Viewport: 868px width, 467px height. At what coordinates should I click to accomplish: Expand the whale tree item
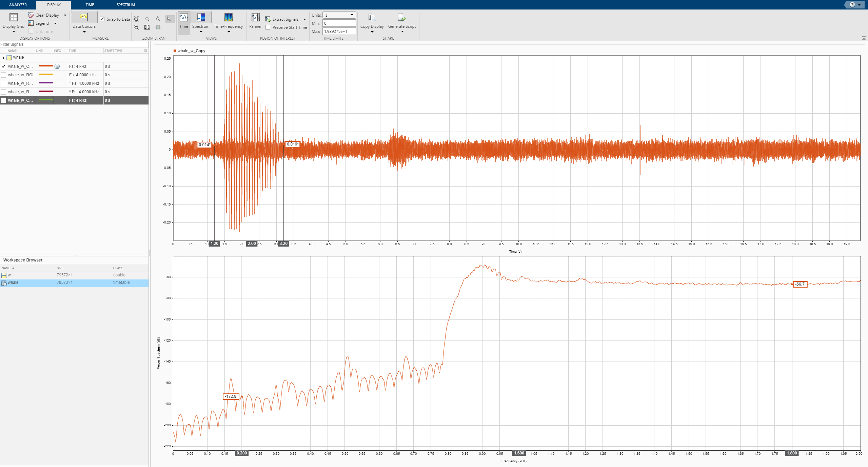click(3, 58)
